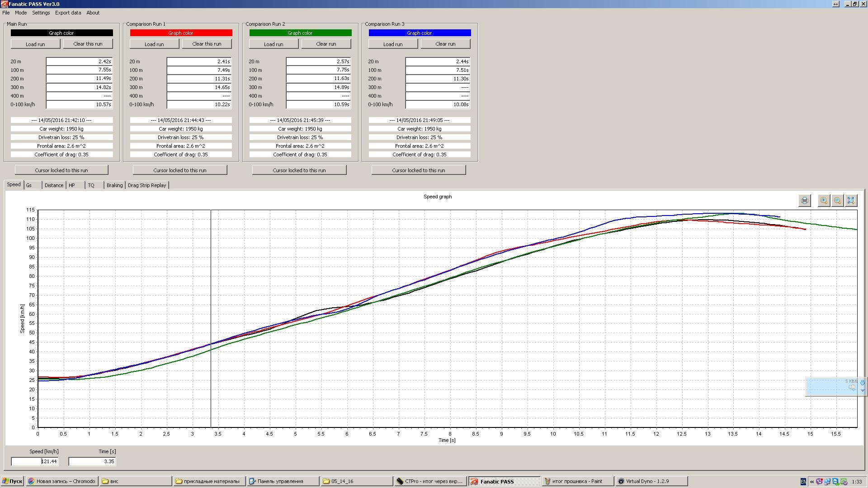Switch to CTPro taskbar window
The height and width of the screenshot is (488, 868).
430,481
